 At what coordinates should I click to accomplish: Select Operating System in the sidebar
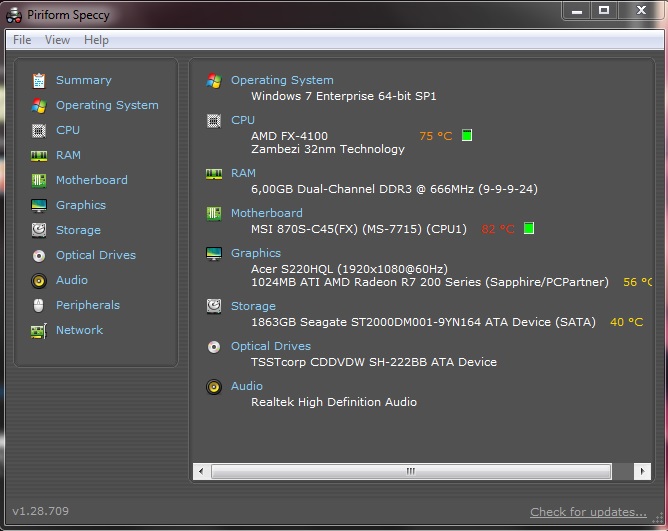click(x=107, y=105)
